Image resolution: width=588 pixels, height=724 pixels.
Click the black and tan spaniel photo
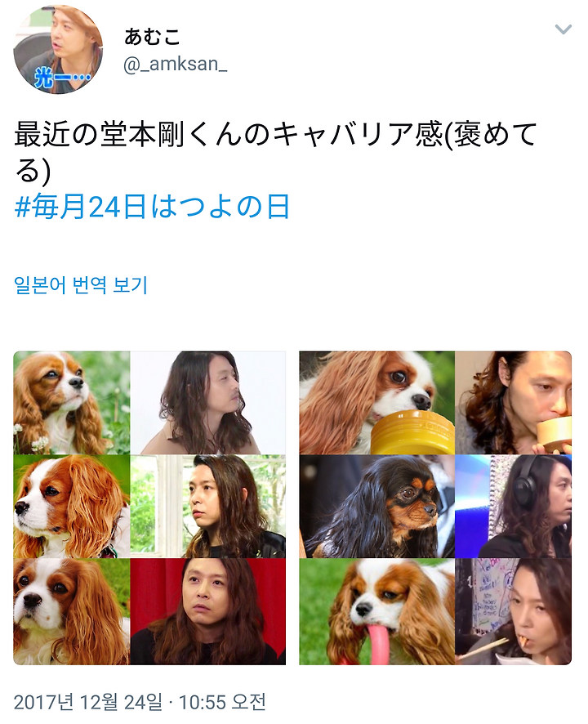[x=376, y=507]
